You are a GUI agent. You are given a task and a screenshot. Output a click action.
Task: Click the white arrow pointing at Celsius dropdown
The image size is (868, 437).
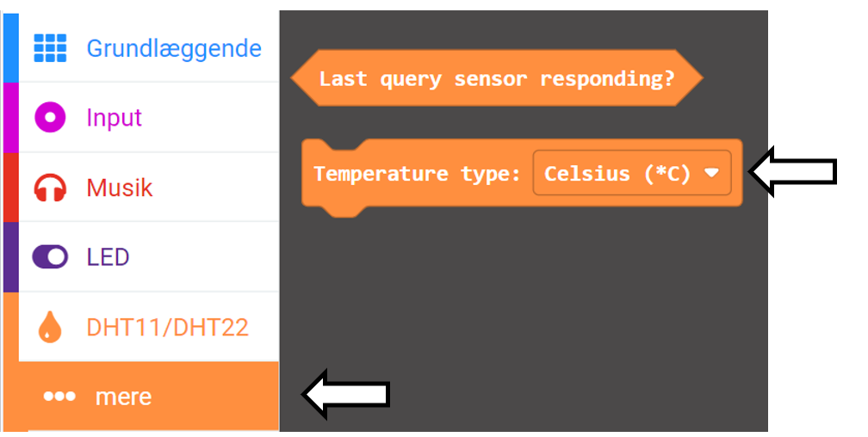[x=792, y=171]
